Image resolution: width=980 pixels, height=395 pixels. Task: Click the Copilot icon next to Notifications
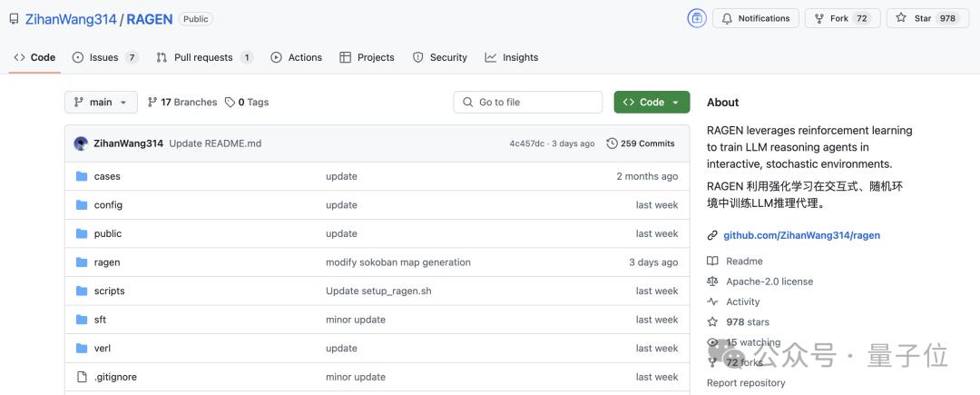(x=697, y=18)
